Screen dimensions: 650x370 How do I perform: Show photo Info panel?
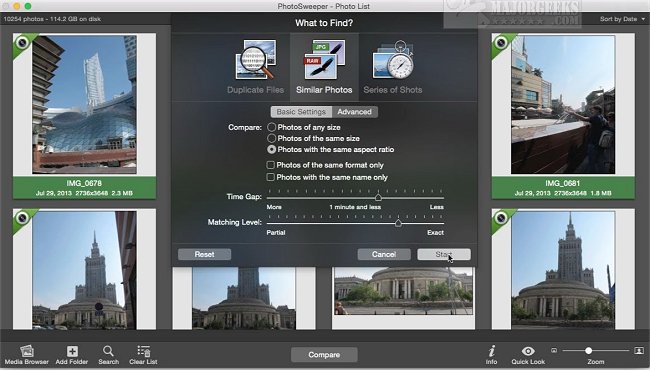[492, 351]
